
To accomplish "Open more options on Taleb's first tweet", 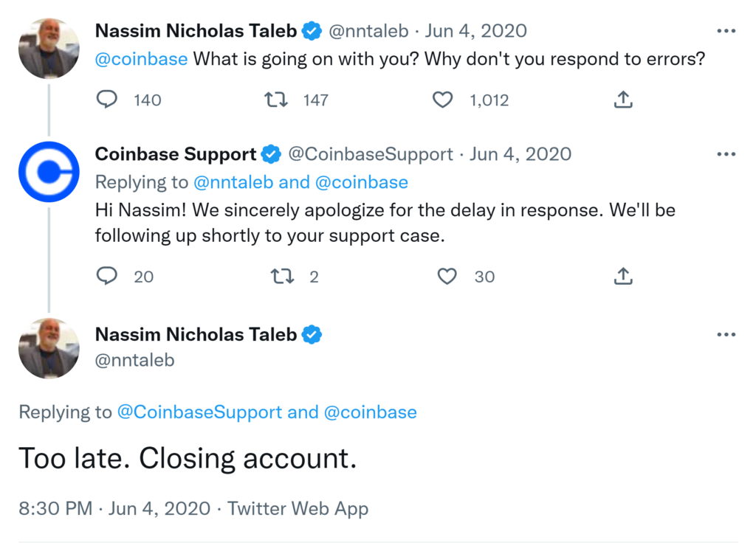I will (726, 31).
